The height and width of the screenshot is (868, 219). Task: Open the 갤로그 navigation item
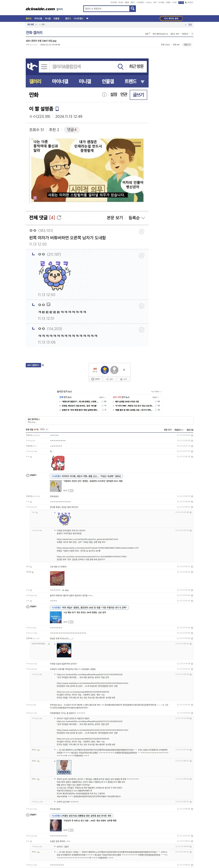pyautogui.click(x=68, y=19)
